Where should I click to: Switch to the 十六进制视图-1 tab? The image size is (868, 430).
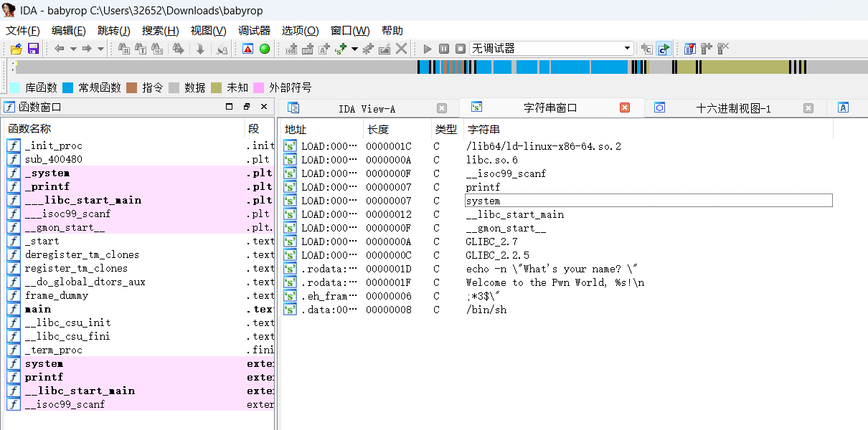[x=733, y=108]
